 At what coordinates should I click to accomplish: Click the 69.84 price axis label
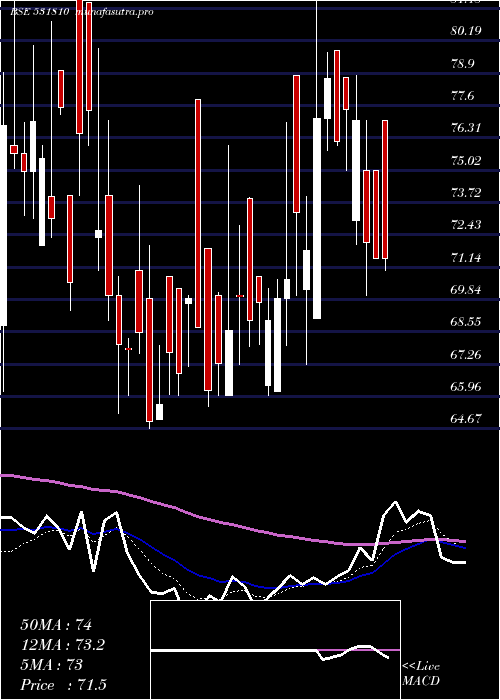pos(466,289)
